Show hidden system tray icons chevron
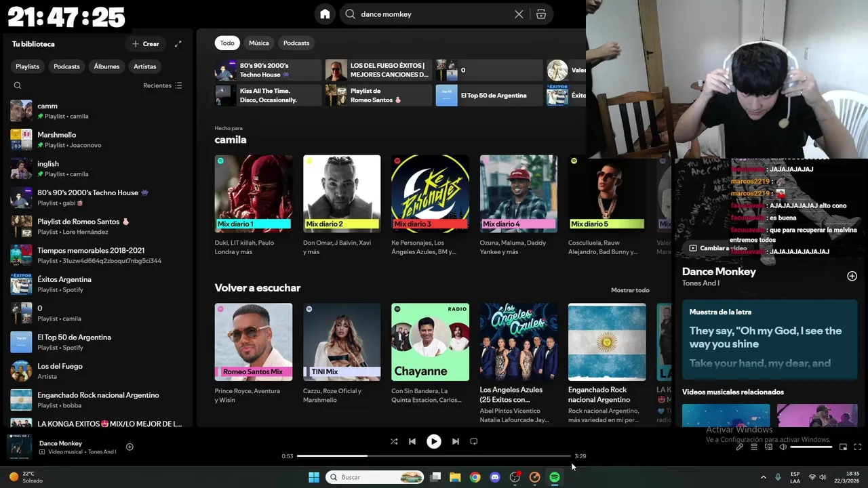The image size is (868, 488). tap(763, 477)
